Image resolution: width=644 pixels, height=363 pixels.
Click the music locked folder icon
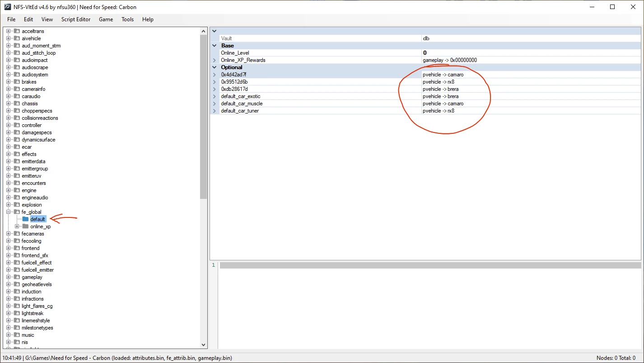(17, 335)
